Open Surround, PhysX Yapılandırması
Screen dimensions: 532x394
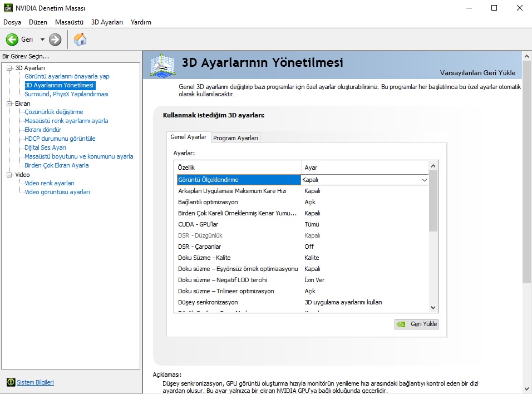pyautogui.click(x=66, y=94)
